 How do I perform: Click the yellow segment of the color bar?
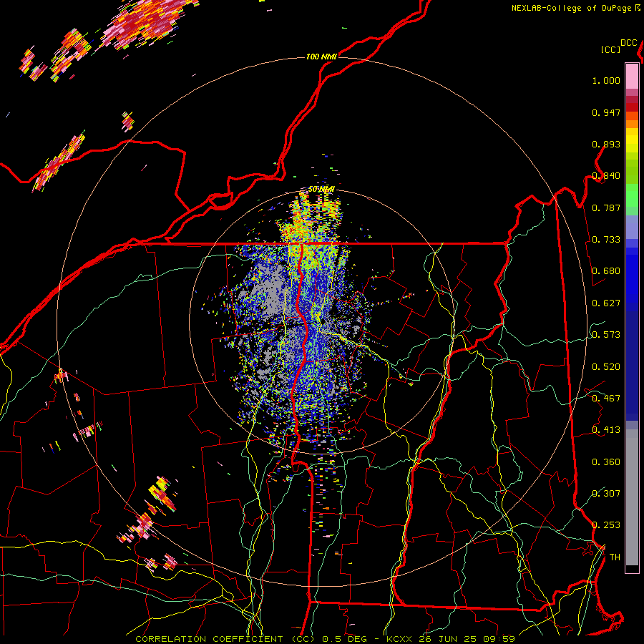pos(632,140)
